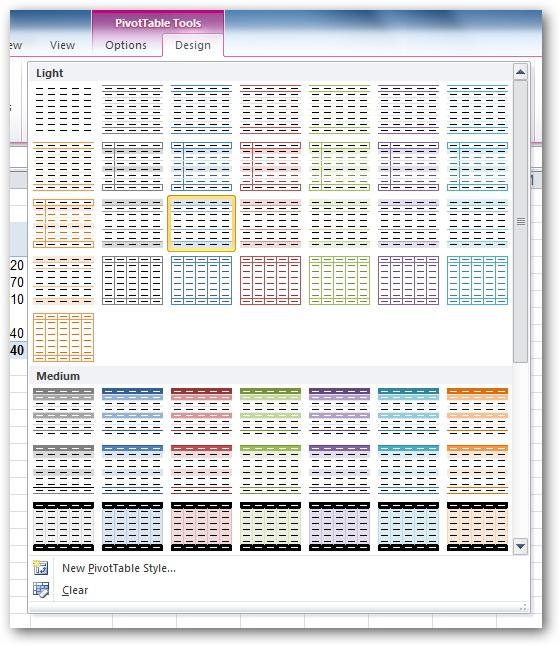Apply the purple lined style in the first Light row

tap(408, 110)
